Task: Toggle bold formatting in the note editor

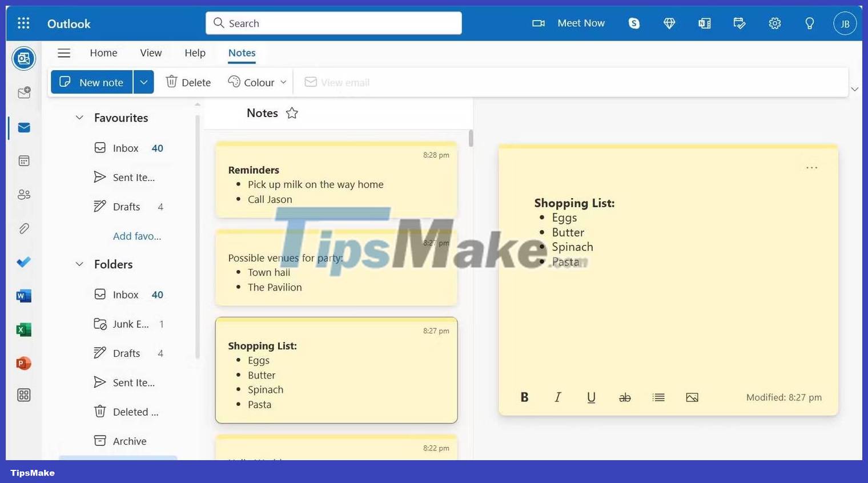Action: 524,397
